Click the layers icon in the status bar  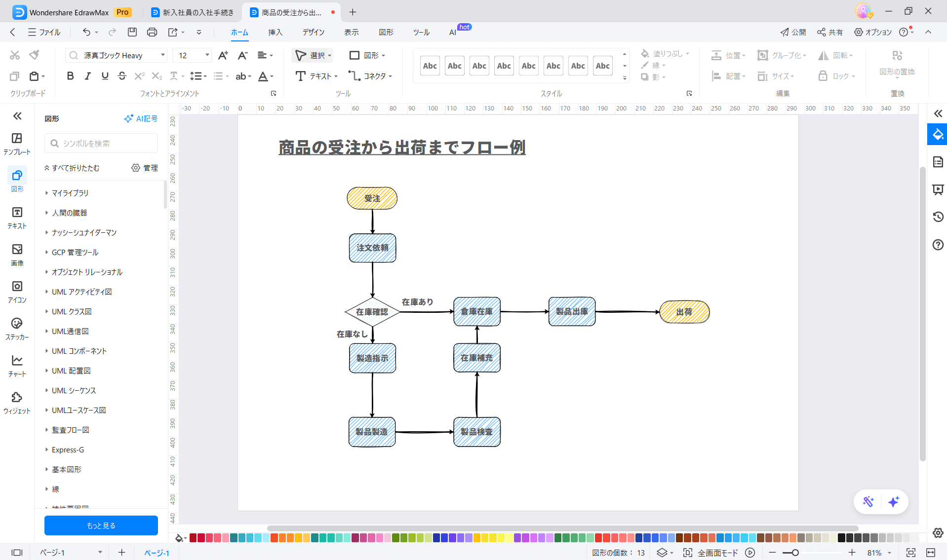pyautogui.click(x=662, y=553)
